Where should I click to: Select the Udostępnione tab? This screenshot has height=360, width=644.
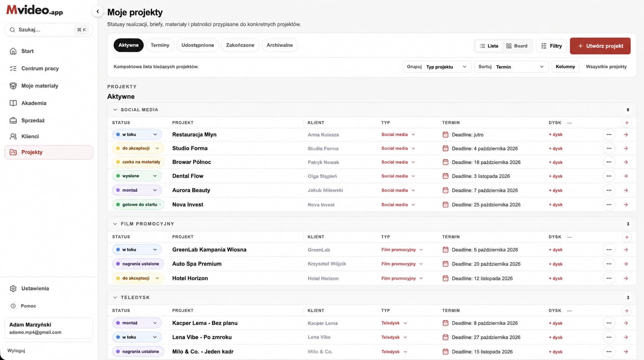pyautogui.click(x=197, y=45)
